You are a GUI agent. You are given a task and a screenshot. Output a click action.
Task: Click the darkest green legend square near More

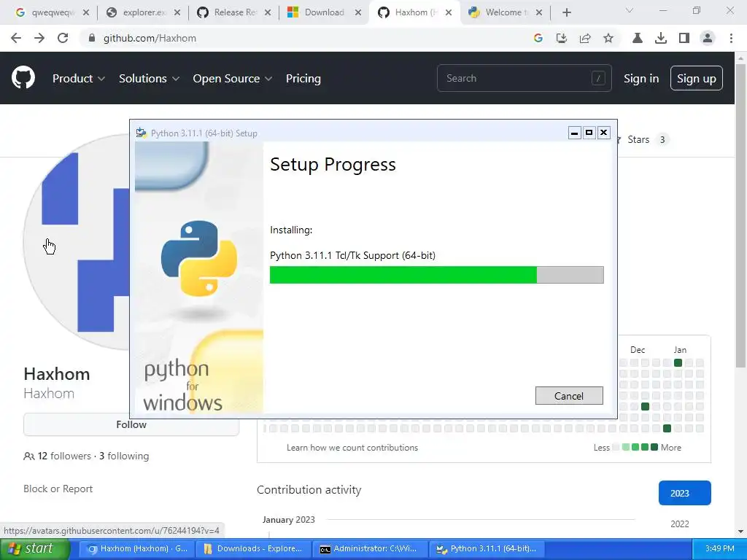[x=654, y=447]
